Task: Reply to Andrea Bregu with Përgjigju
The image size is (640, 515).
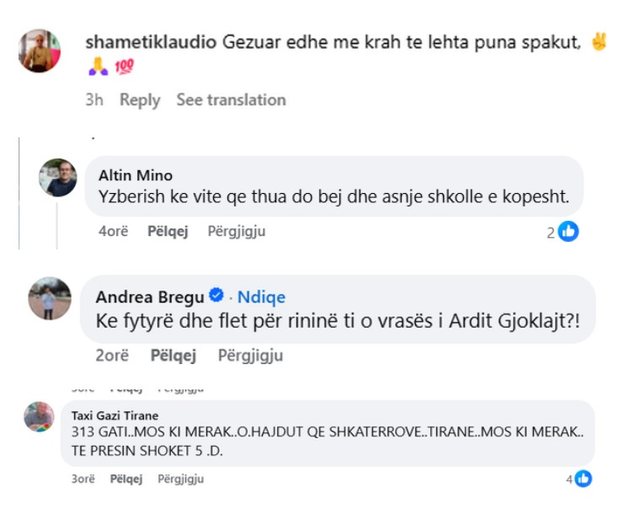Action: tap(250, 355)
